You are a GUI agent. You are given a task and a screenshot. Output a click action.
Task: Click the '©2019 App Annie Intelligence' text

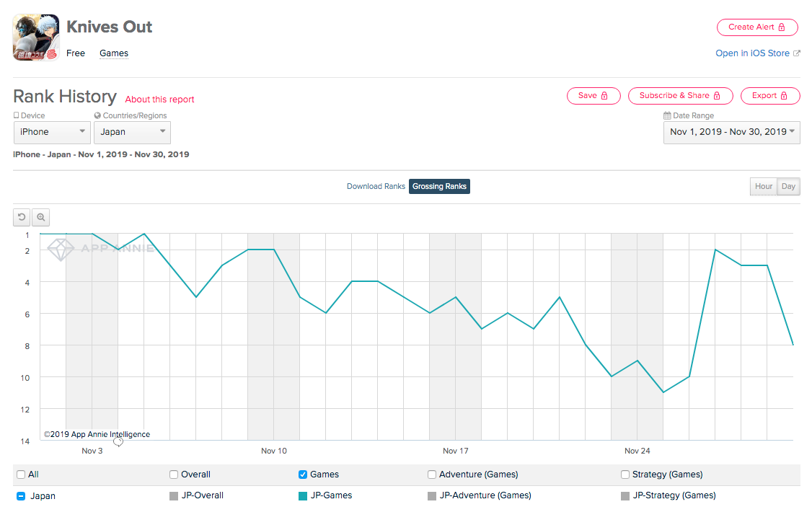click(x=97, y=434)
